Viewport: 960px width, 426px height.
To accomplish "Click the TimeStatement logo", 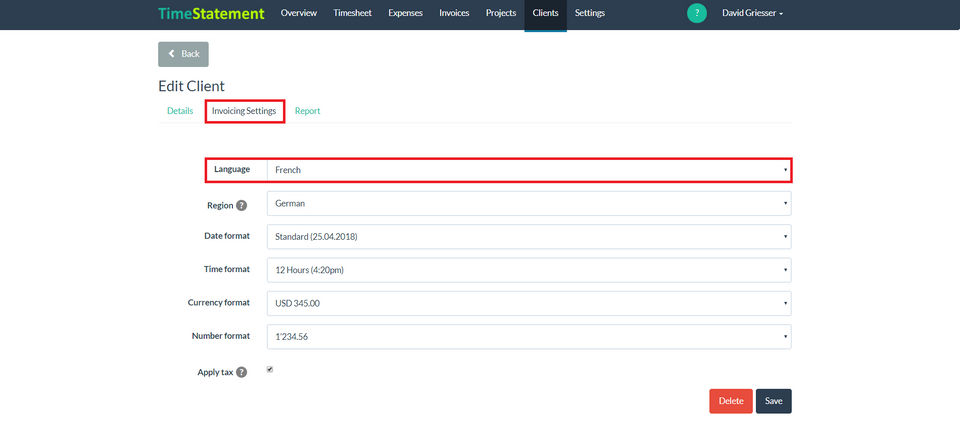I will tap(211, 13).
